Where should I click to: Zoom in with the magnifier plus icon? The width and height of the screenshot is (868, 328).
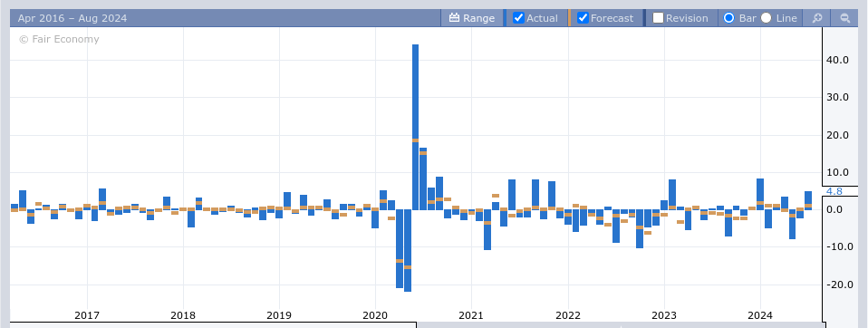[817, 18]
